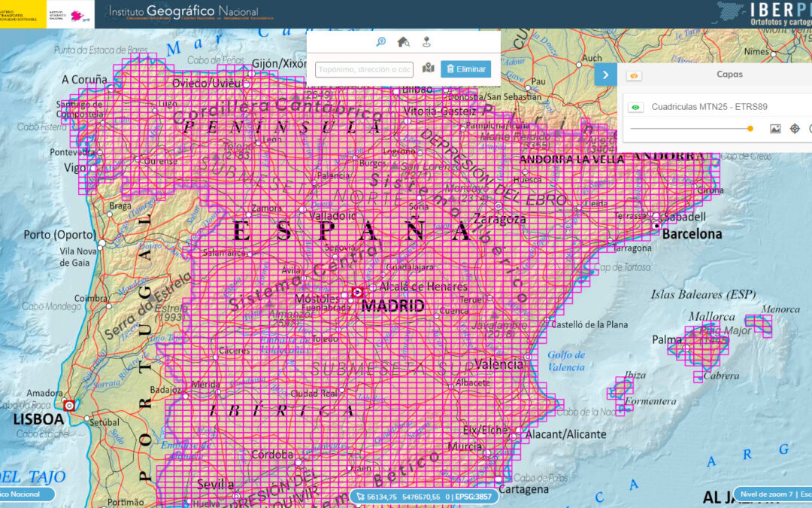Show the legend image for Cuadriculas layer
Image resolution: width=812 pixels, height=508 pixels.
(x=775, y=129)
